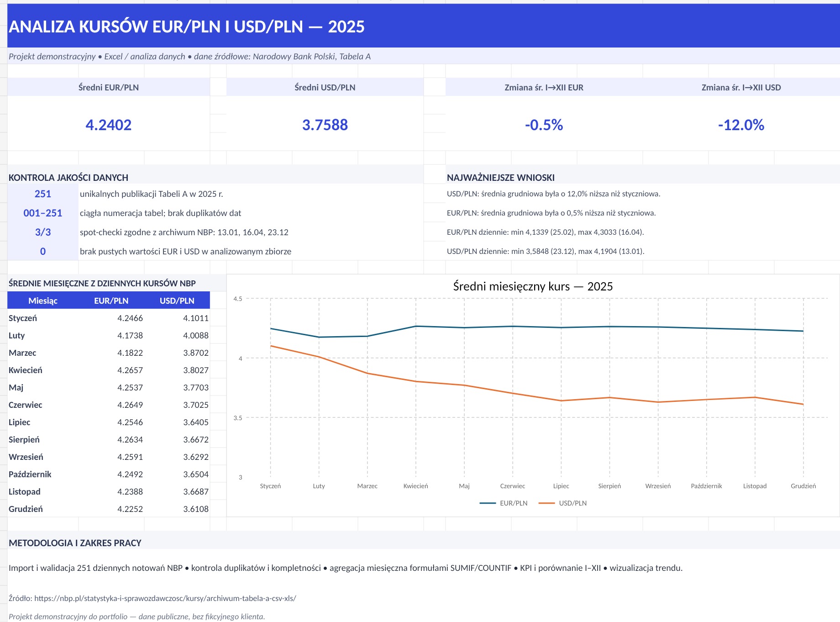Screen dimensions: 840x622
Task: Click 'ŚREDNIE MIESIĘCZNE Z DZIENNYCH KURSÓW NBP' header
Action: click(x=102, y=284)
